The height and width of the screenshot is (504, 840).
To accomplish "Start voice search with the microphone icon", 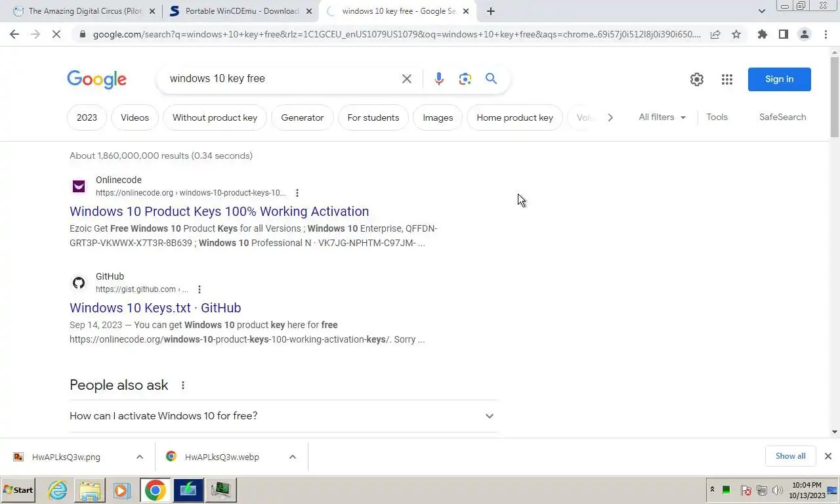I will pos(439,79).
